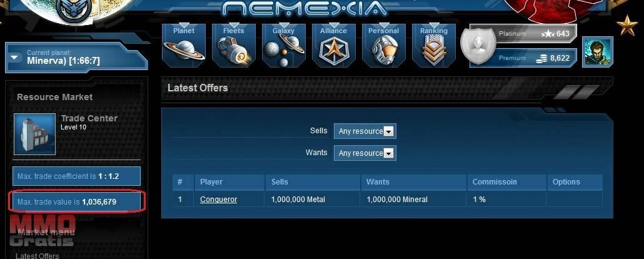
Task: Open the Conqueror player link
Action: [x=218, y=200]
